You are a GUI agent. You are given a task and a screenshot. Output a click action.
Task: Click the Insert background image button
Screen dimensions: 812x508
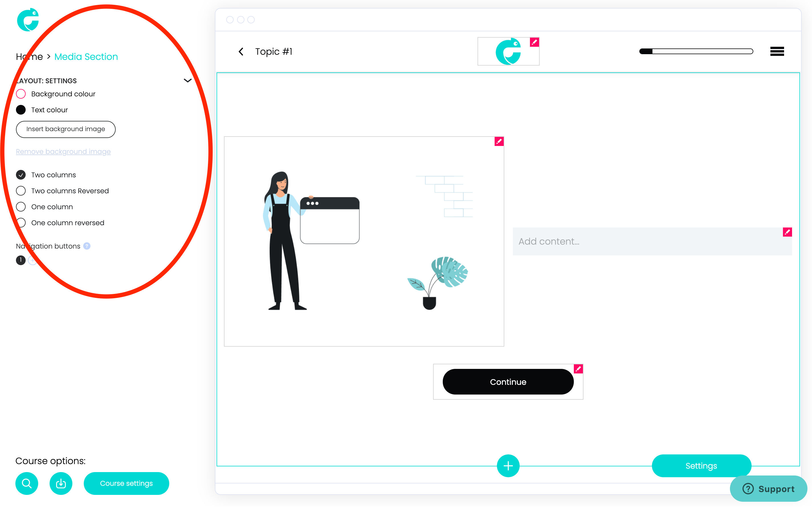point(66,129)
